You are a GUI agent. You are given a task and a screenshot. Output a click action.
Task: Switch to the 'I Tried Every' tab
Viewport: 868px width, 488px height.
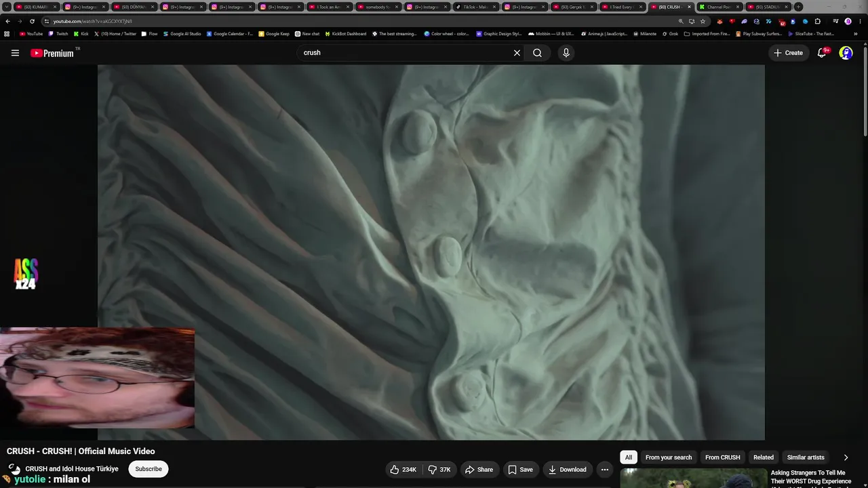click(622, 7)
